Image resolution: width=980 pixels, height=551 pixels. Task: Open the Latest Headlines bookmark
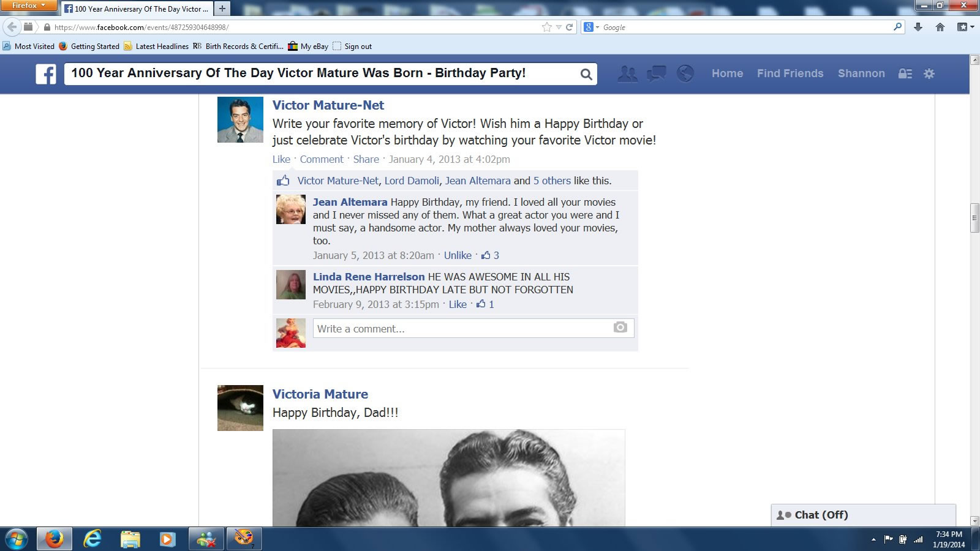156,46
